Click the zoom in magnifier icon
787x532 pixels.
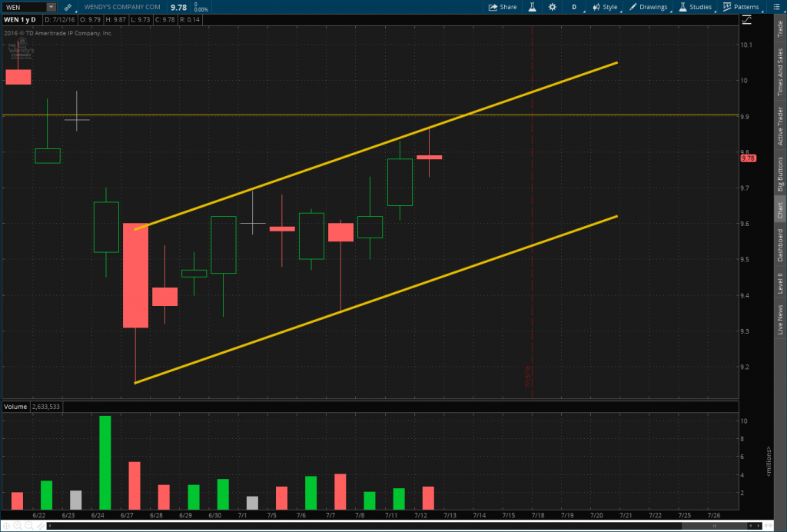[x=18, y=526]
